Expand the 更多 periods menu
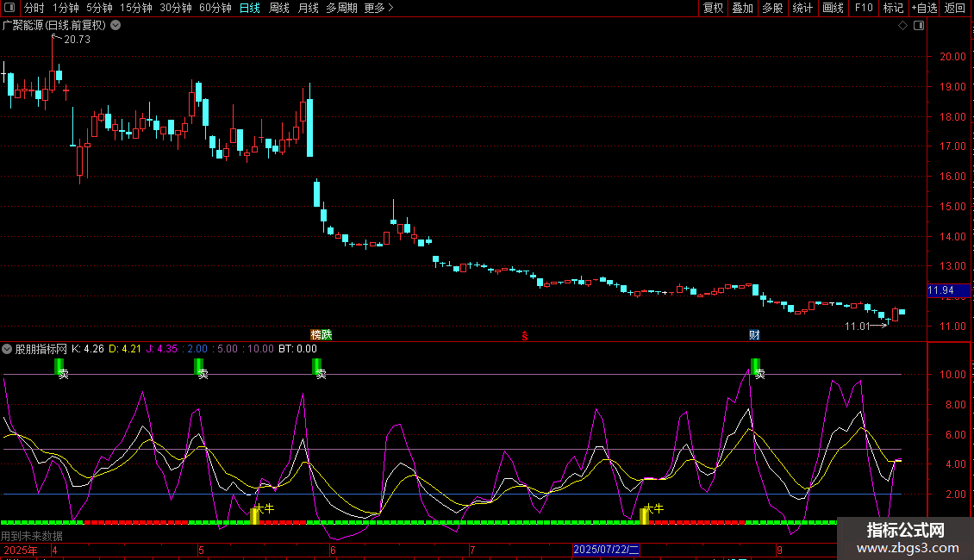The height and width of the screenshot is (560, 974). (378, 9)
